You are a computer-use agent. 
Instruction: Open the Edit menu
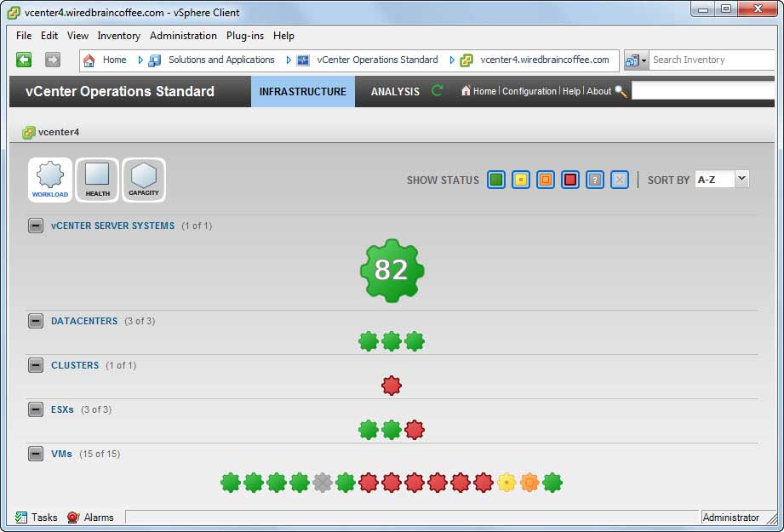pyautogui.click(x=49, y=36)
